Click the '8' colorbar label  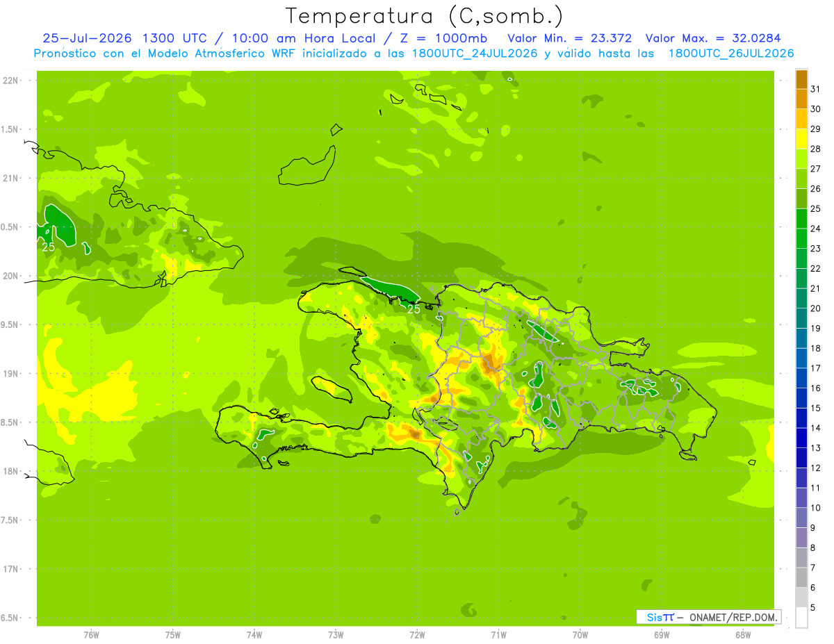coord(813,548)
